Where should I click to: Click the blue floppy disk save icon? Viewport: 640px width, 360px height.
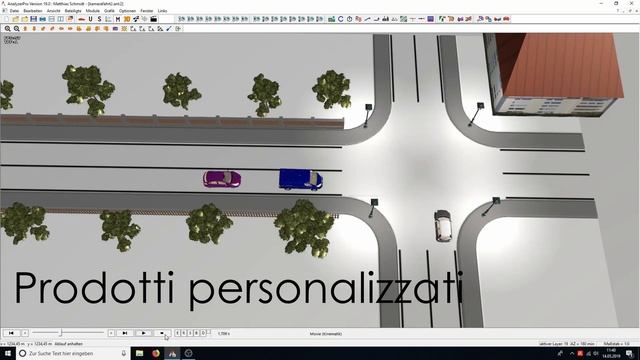coord(33,19)
